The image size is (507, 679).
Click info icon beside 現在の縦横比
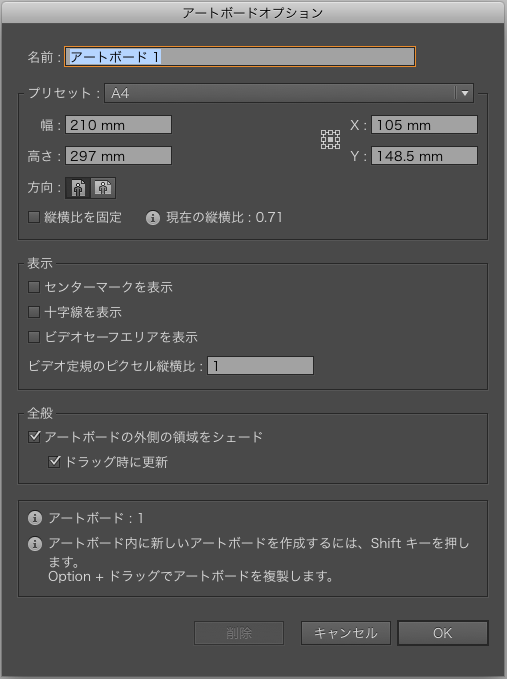(152, 217)
